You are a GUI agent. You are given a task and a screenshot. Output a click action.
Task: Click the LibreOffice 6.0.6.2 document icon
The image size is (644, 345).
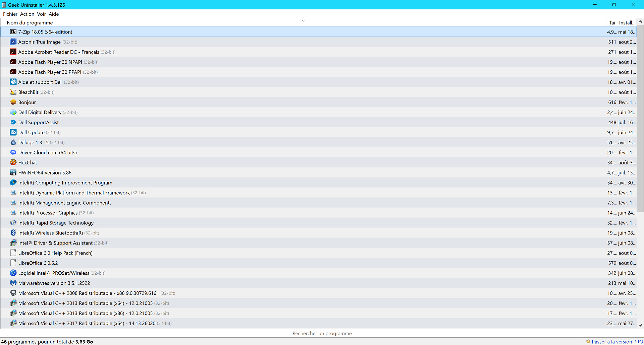click(x=13, y=263)
